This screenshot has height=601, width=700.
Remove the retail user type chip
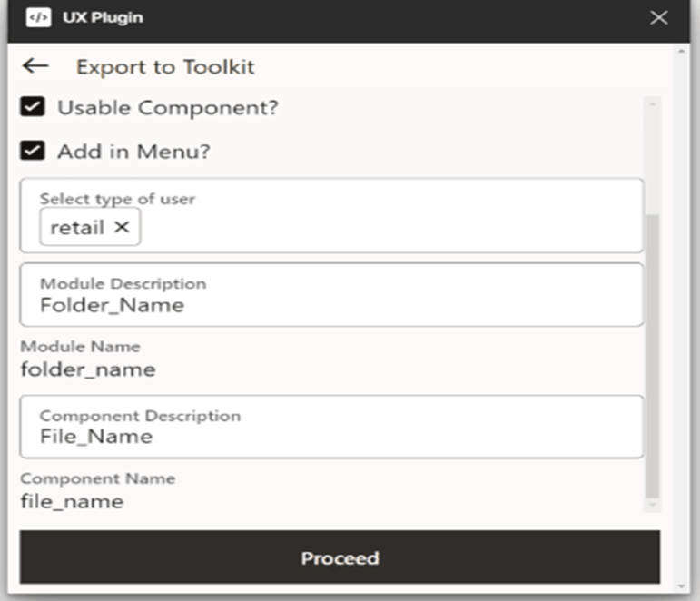tap(122, 228)
